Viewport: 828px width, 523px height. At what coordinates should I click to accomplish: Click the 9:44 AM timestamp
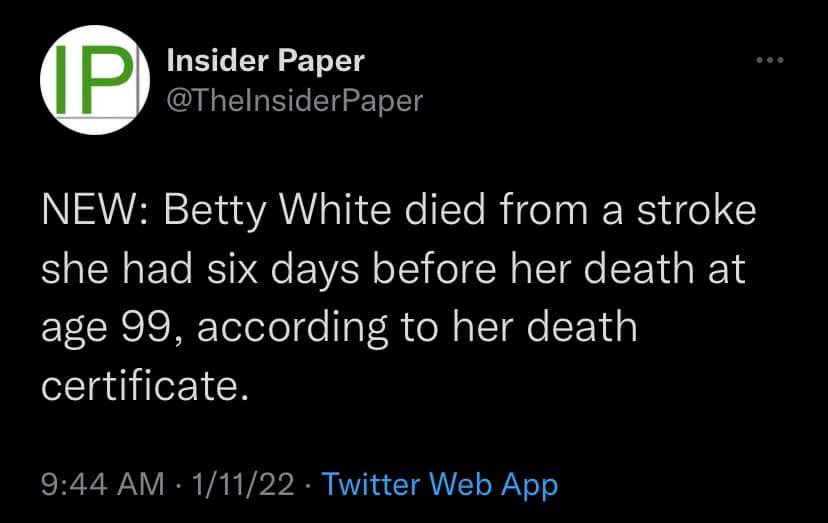103,486
